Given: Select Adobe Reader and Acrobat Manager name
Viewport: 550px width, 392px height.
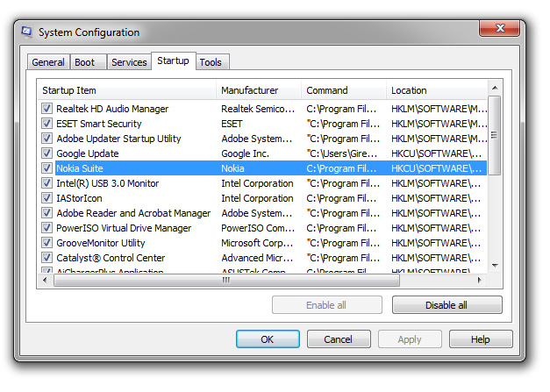Looking at the screenshot, I should coord(133,213).
